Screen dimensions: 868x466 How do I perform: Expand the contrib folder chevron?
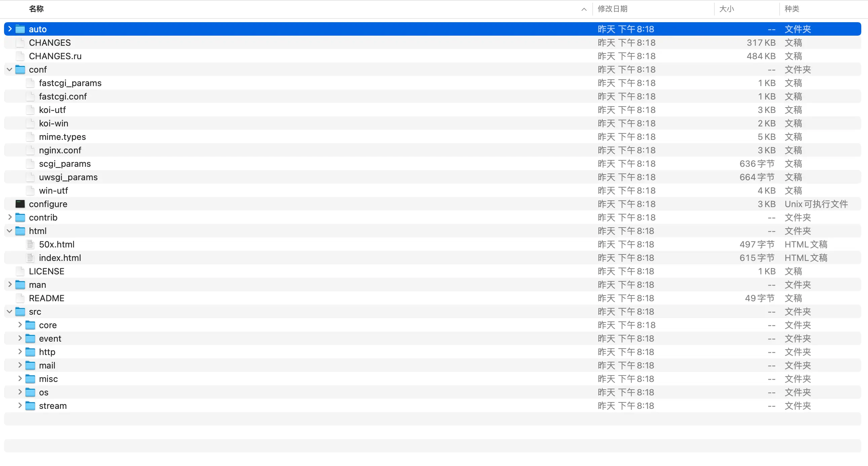10,217
